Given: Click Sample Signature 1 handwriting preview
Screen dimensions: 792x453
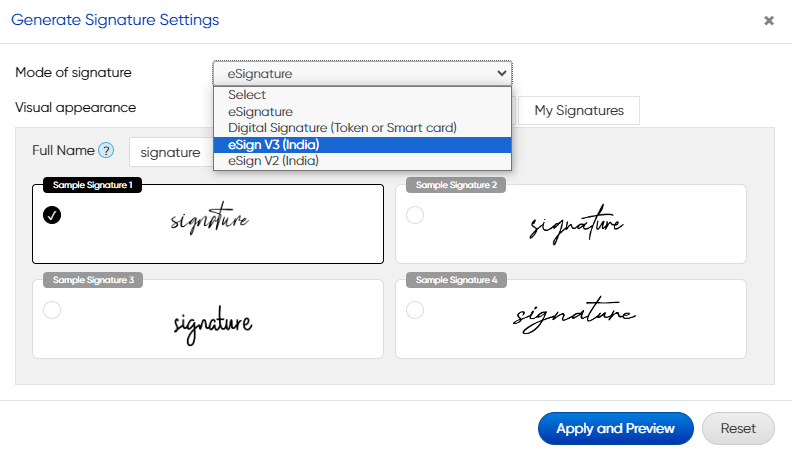Looking at the screenshot, I should coord(209,221).
